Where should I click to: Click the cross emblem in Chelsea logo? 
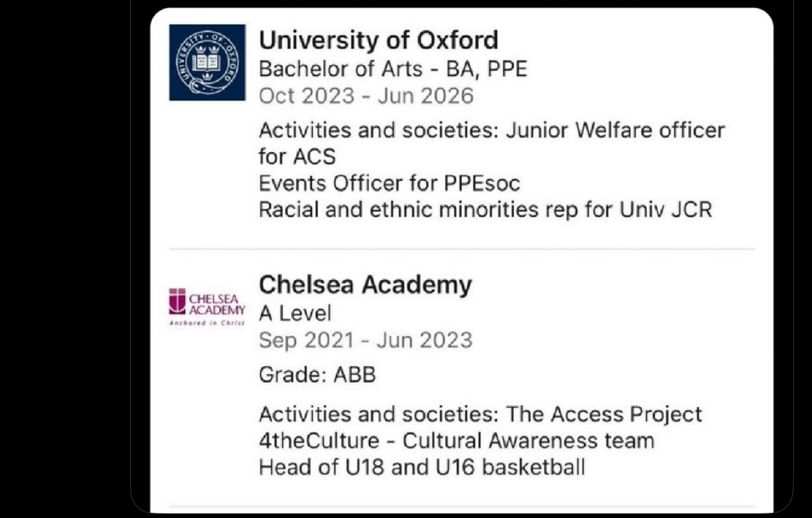177,301
